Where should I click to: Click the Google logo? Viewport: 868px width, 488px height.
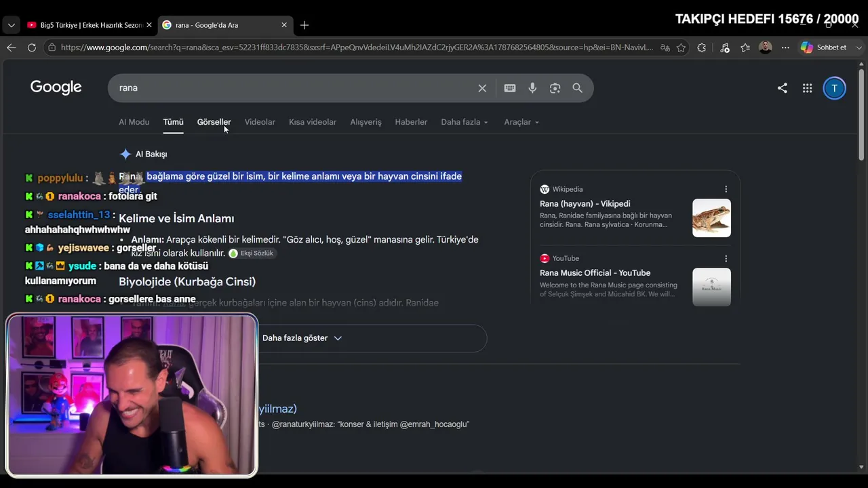tap(56, 87)
